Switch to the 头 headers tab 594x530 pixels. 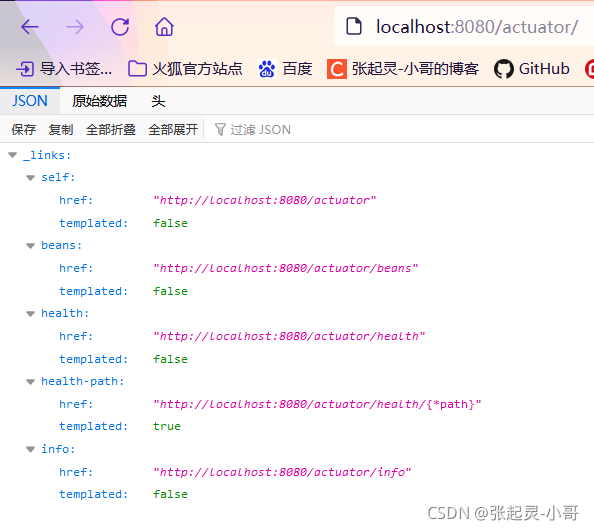tap(158, 101)
